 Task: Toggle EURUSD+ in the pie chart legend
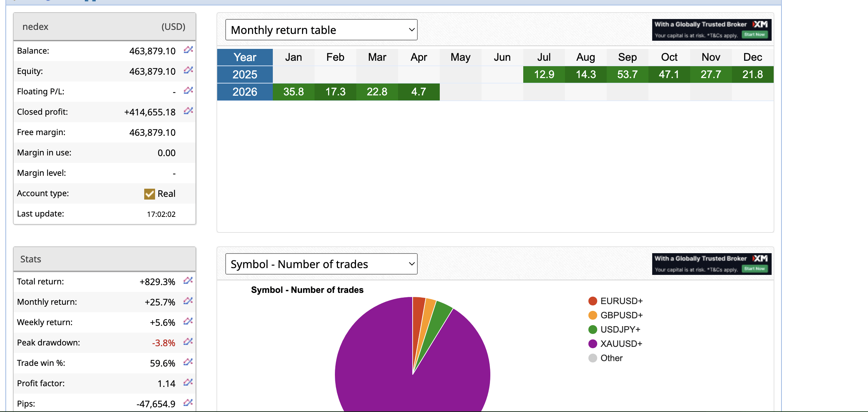[x=592, y=301]
